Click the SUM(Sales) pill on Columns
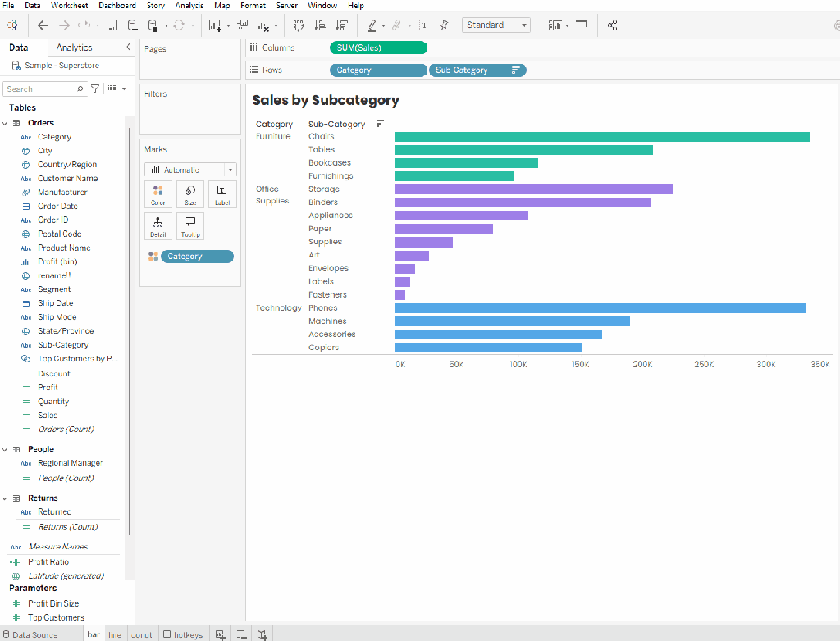The width and height of the screenshot is (840, 641). [378, 48]
